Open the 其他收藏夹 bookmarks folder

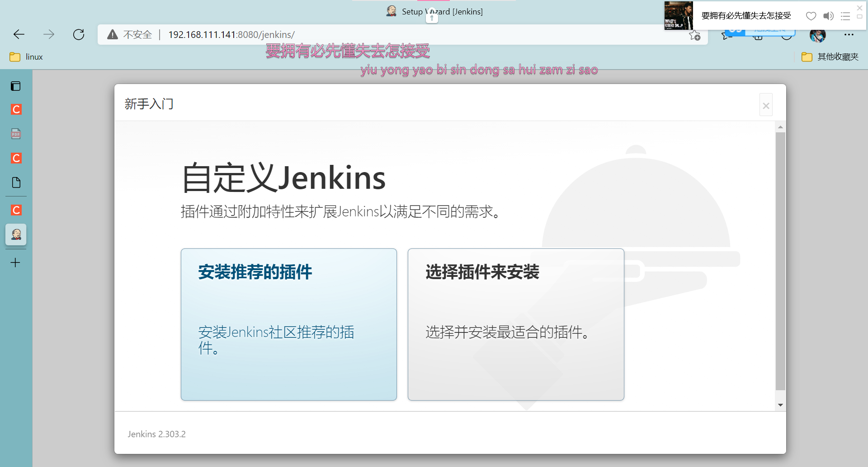(x=830, y=57)
